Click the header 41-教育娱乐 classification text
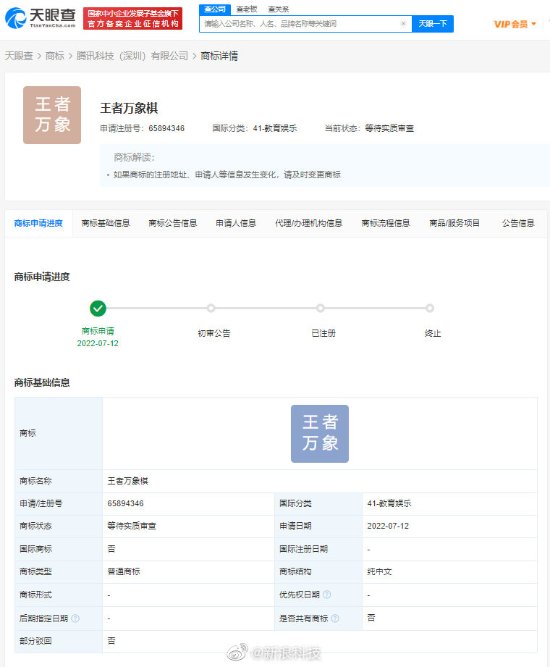550x667 pixels. [275, 128]
